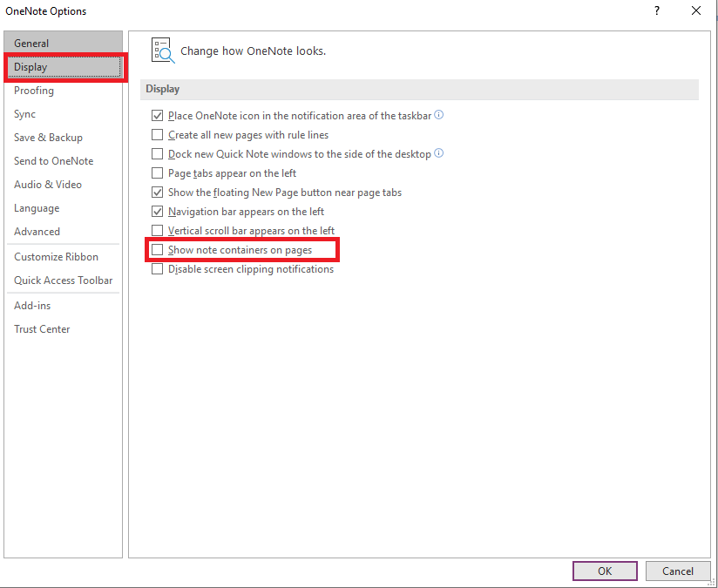Image resolution: width=718 pixels, height=588 pixels.
Task: Uncheck Navigation bar appears on the left
Action: click(x=158, y=211)
